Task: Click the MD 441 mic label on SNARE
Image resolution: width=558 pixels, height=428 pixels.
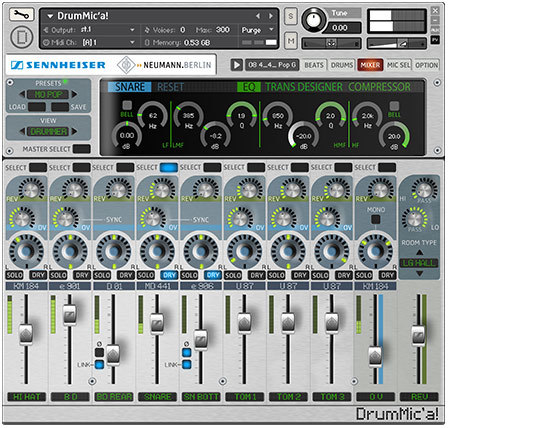Action: (157, 286)
